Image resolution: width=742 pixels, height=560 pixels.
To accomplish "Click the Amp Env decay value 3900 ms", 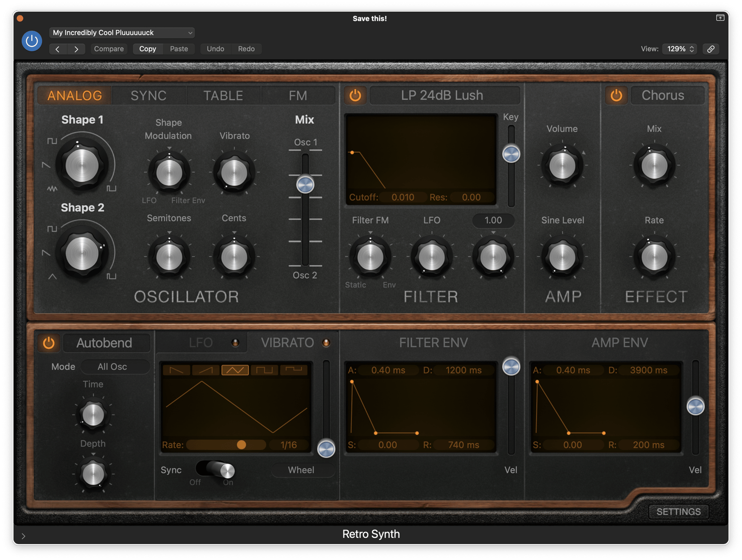I will (x=648, y=370).
